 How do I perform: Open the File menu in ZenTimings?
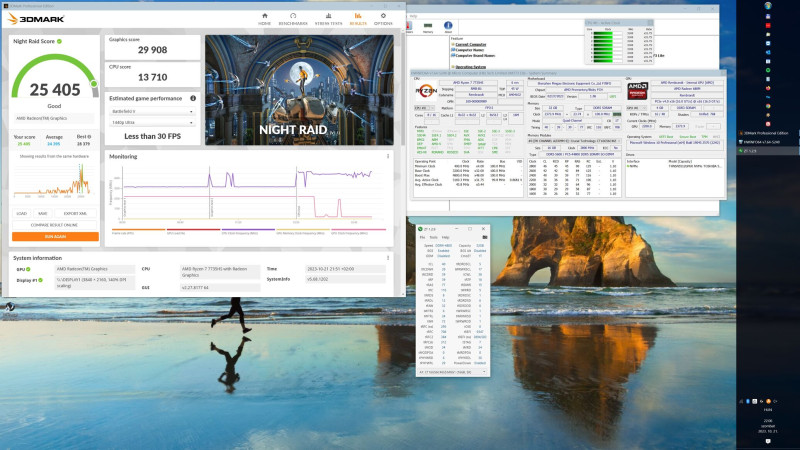[x=422, y=237]
